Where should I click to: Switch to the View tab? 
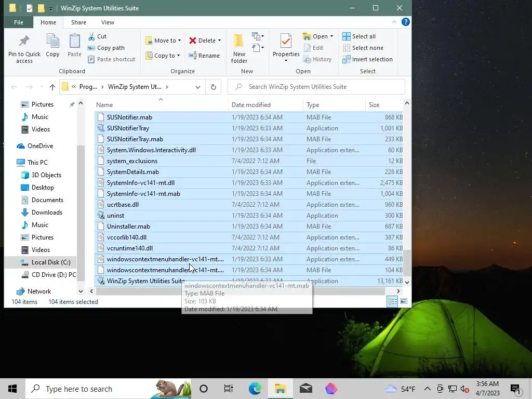108,22
